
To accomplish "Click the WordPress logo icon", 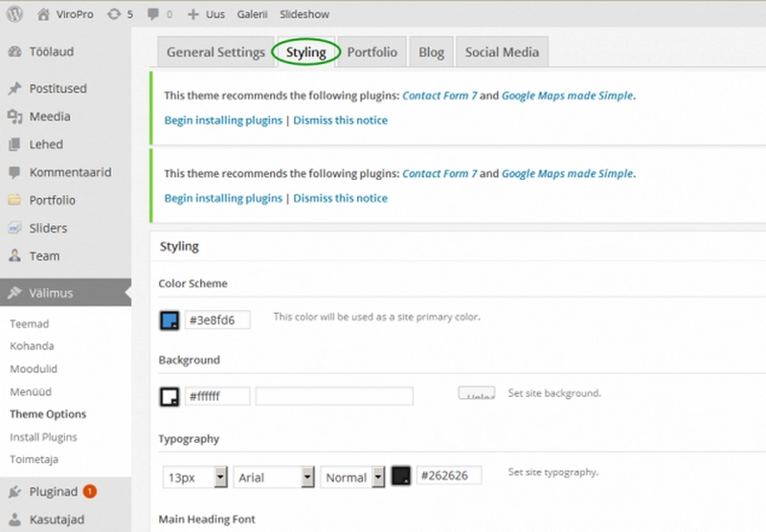I will pyautogui.click(x=14, y=14).
